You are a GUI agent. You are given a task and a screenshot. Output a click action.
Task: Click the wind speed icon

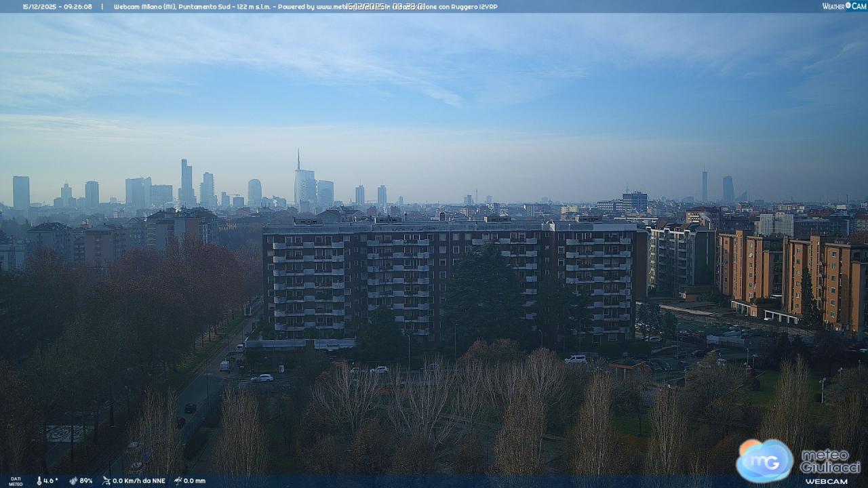tap(106, 481)
